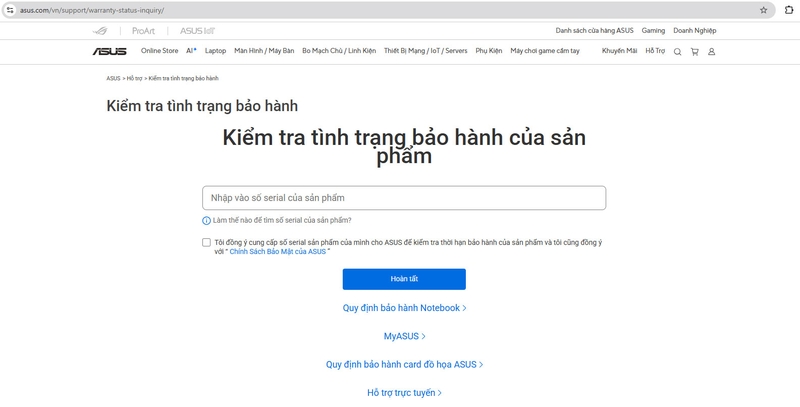Open the Phụ Kiện menu

pyautogui.click(x=489, y=51)
